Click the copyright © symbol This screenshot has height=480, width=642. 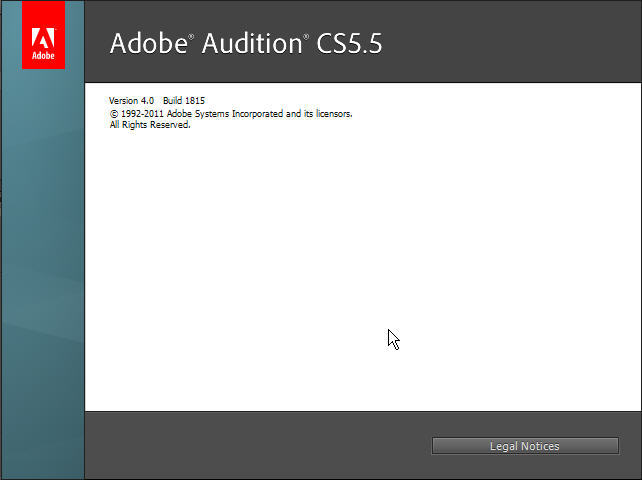click(113, 114)
